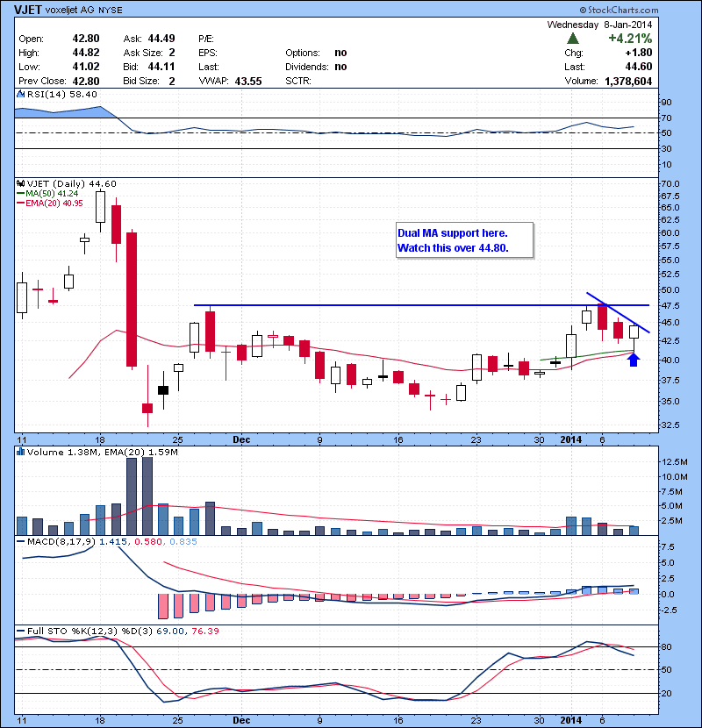This screenshot has height=728, width=702.
Task: Click the RSI(14) 58.40 panel label
Action: pyautogui.click(x=62, y=94)
